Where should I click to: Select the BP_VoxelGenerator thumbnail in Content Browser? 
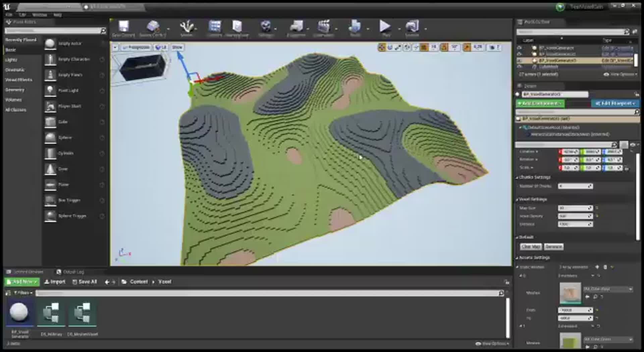tap(19, 312)
